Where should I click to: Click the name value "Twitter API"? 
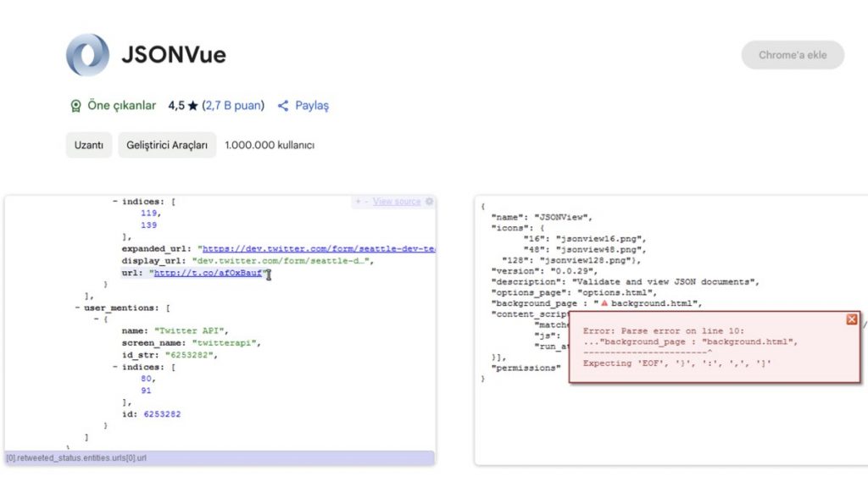pyautogui.click(x=189, y=331)
